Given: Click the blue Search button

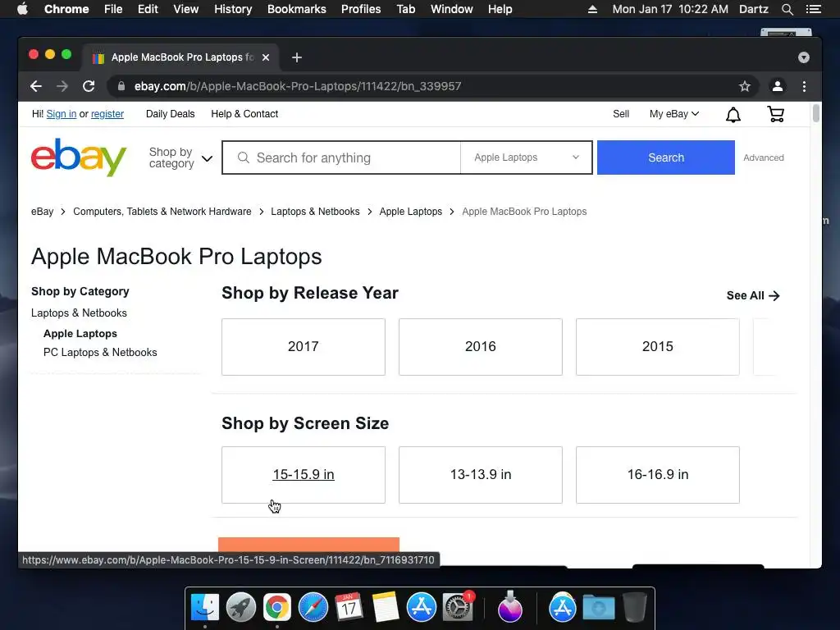Looking at the screenshot, I should pyautogui.click(x=666, y=157).
